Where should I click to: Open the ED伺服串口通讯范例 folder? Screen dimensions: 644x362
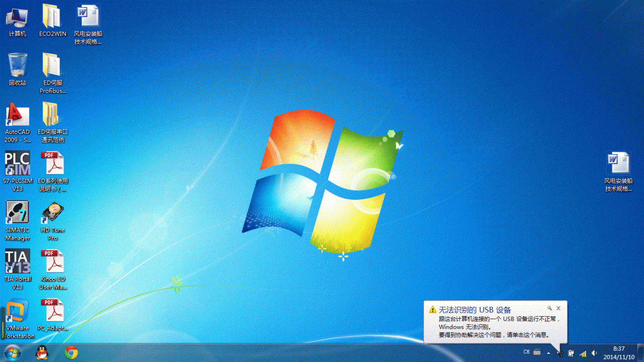[52, 122]
